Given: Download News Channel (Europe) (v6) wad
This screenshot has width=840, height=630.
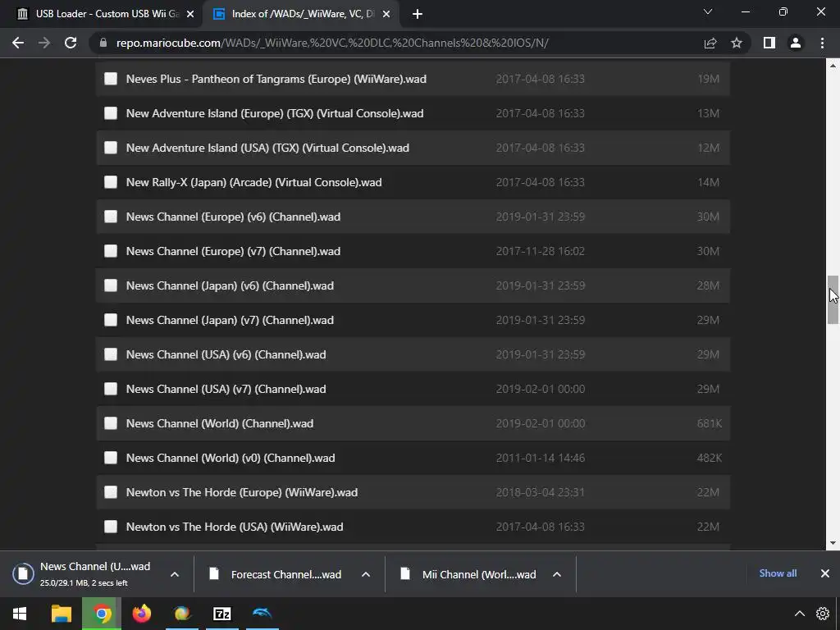Looking at the screenshot, I should (x=233, y=217).
